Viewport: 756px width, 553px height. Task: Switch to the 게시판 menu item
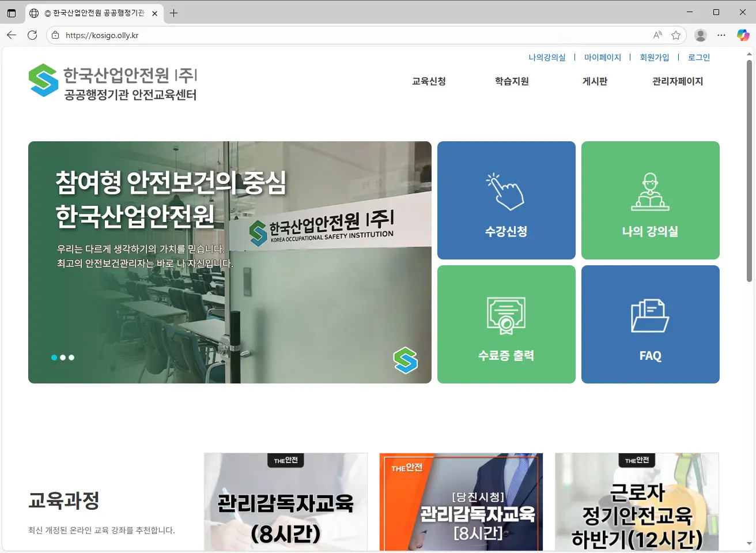coord(595,81)
